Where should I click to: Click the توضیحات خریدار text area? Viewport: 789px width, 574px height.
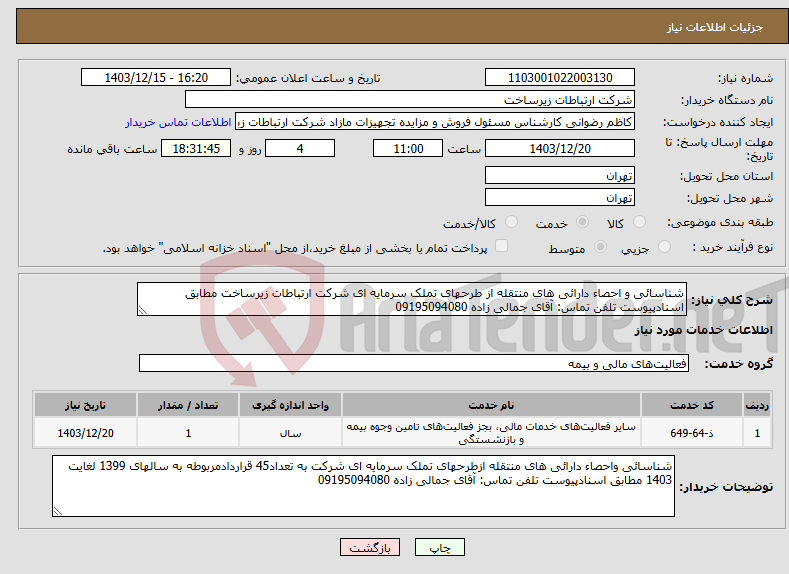[363, 486]
